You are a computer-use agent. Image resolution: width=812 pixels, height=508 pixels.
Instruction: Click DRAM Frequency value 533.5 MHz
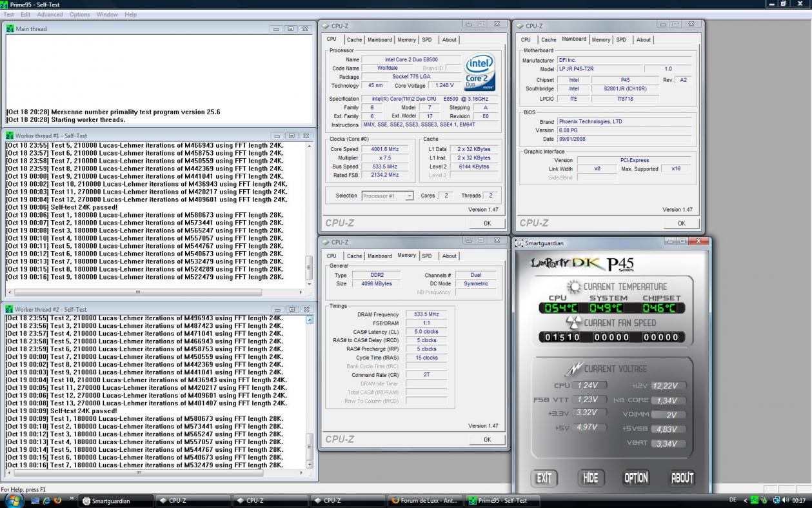[426, 314]
